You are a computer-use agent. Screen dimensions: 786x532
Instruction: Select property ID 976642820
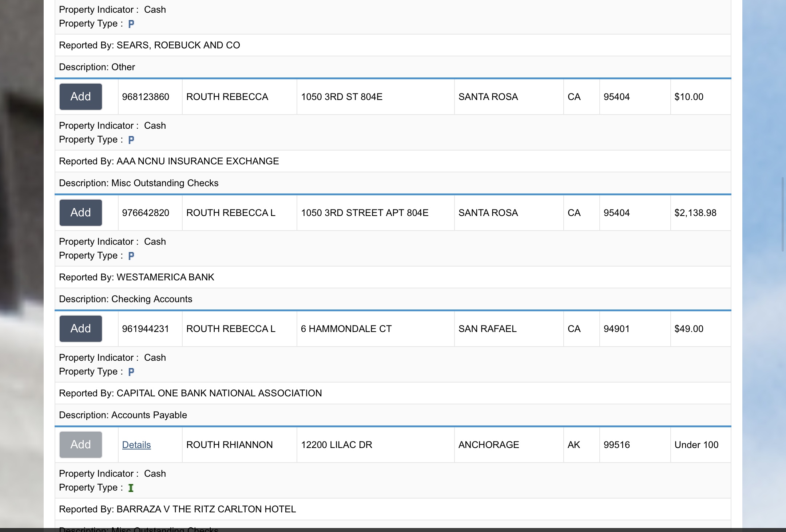146,213
